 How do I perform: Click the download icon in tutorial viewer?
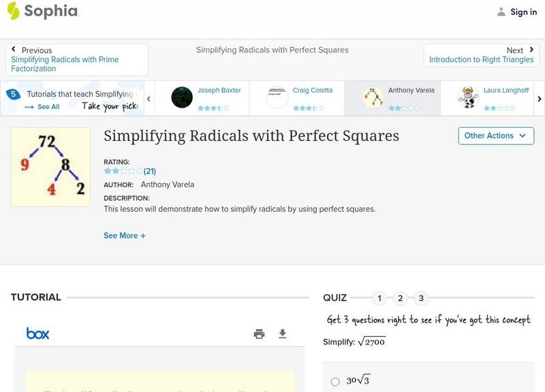(x=283, y=333)
